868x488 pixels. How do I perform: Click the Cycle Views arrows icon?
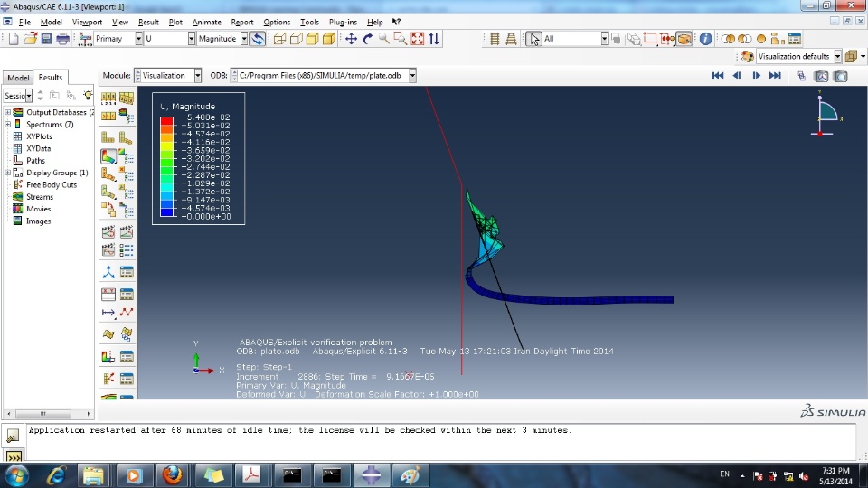[x=434, y=39]
